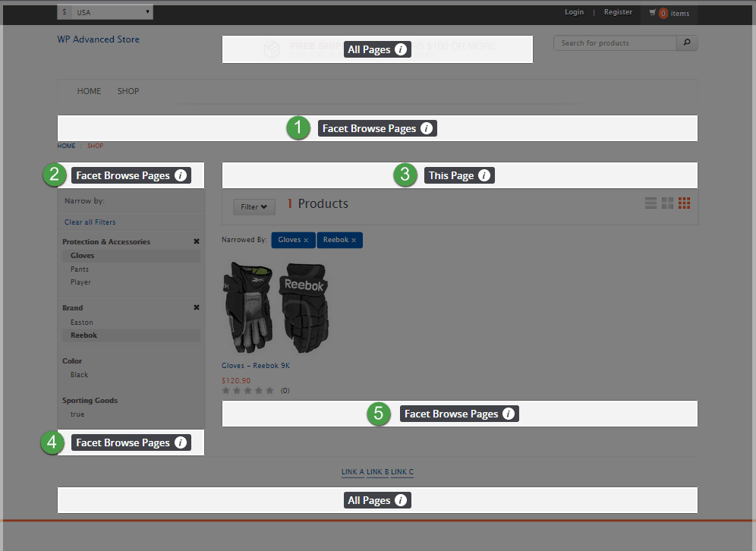Screen dimensions: 756x551
Task: Click the info icon on the This Page banner
Action: (x=484, y=175)
